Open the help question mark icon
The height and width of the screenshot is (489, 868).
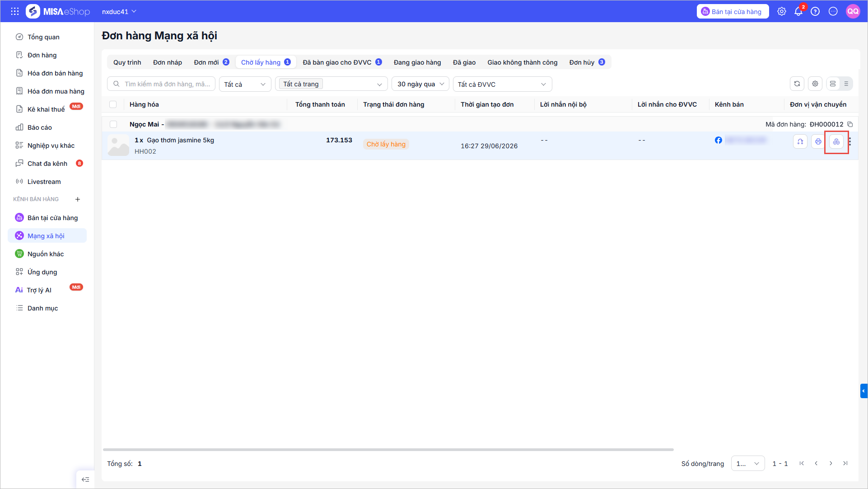[x=815, y=12]
